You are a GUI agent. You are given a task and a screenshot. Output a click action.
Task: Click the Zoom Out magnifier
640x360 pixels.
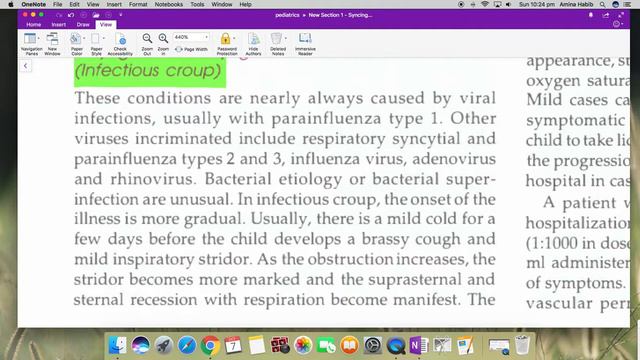pyautogui.click(x=147, y=38)
